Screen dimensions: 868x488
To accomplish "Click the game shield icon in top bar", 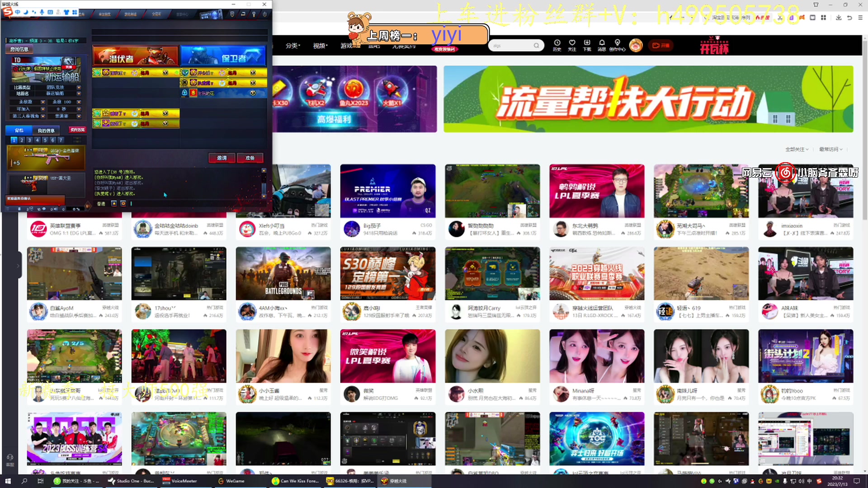I will pyautogui.click(x=232, y=14).
